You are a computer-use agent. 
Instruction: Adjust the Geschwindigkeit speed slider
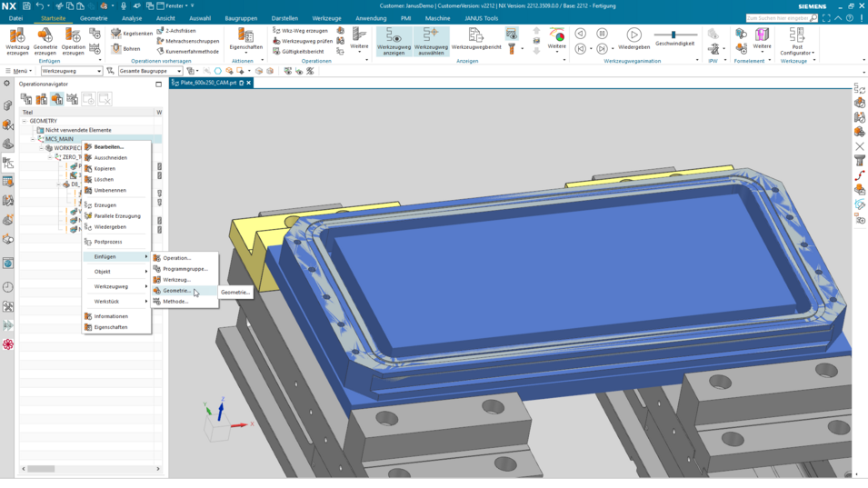click(673, 35)
